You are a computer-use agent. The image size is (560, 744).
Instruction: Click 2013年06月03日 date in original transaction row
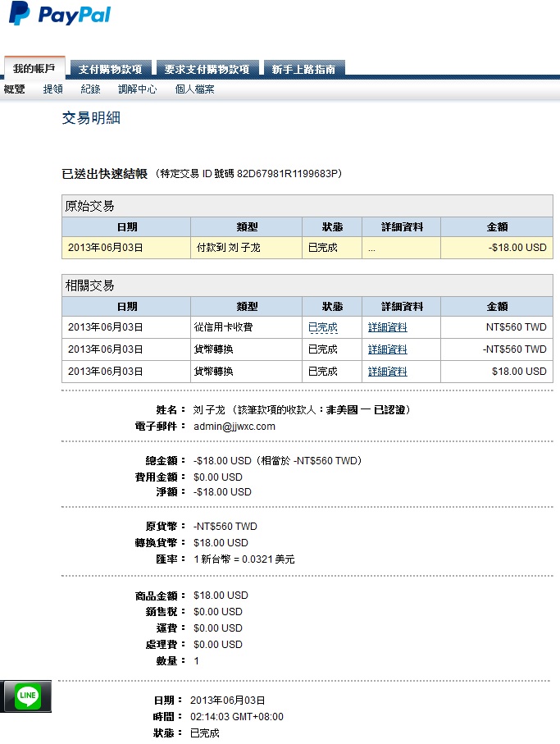[105, 248]
